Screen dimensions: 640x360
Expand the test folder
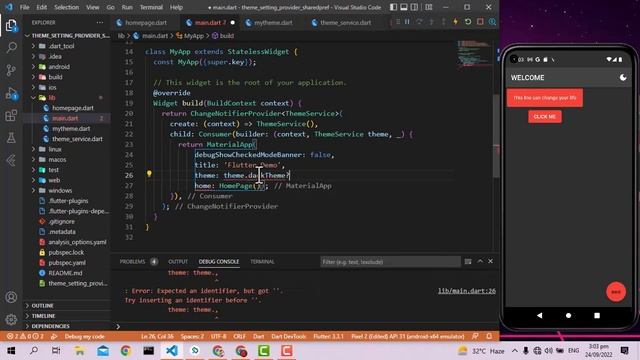(x=53, y=170)
